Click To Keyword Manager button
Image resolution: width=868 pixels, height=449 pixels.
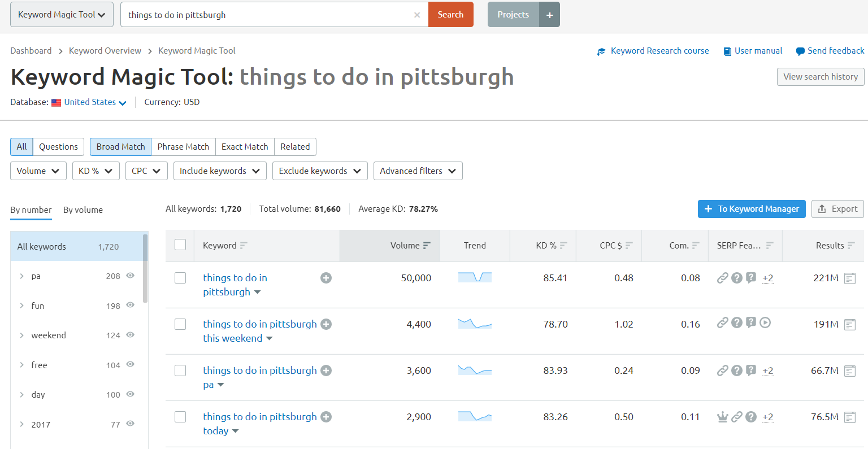[752, 209]
